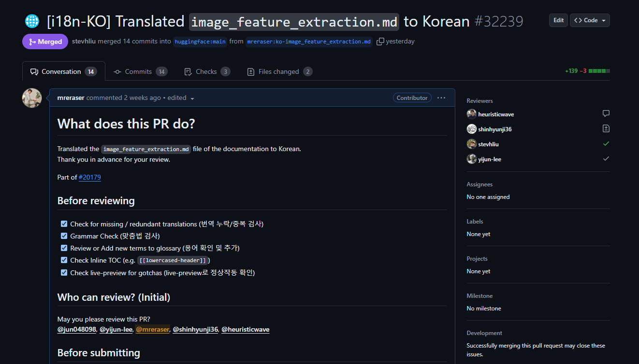Click the @jun048098 mention
Image resolution: width=639 pixels, height=364 pixels.
coord(77,329)
